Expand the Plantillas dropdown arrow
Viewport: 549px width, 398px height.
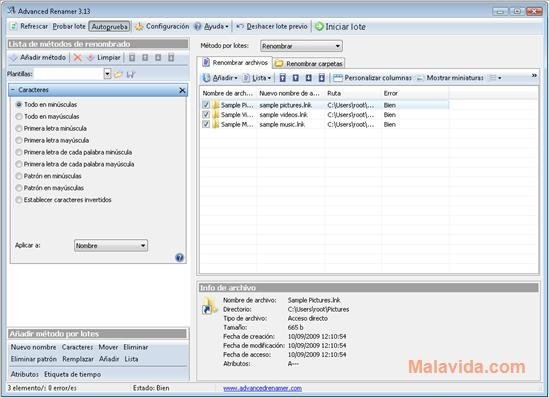(x=107, y=74)
